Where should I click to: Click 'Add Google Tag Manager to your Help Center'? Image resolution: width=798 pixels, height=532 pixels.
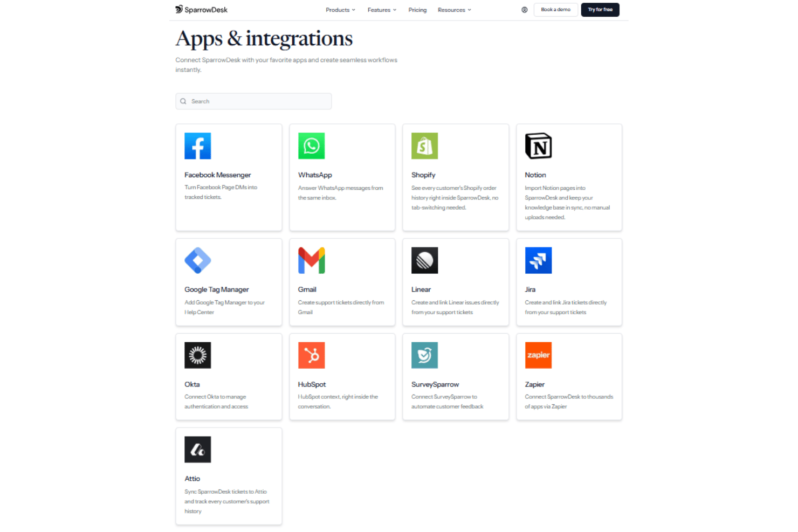(x=225, y=307)
